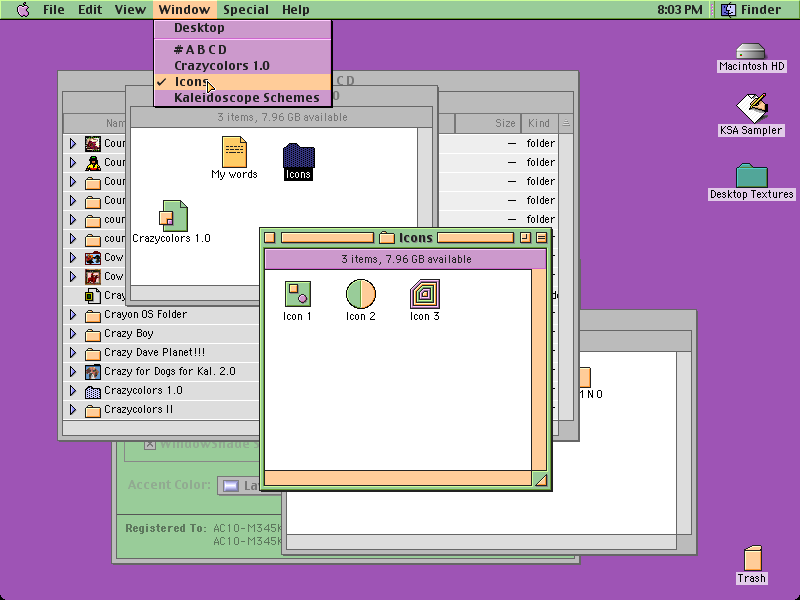Click the Icons window collapse box

point(541,238)
